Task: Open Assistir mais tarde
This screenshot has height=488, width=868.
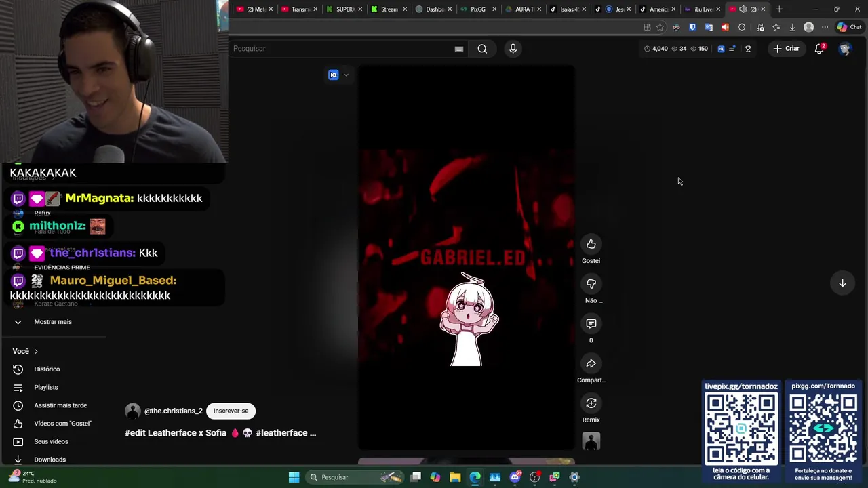Action: coord(60,405)
